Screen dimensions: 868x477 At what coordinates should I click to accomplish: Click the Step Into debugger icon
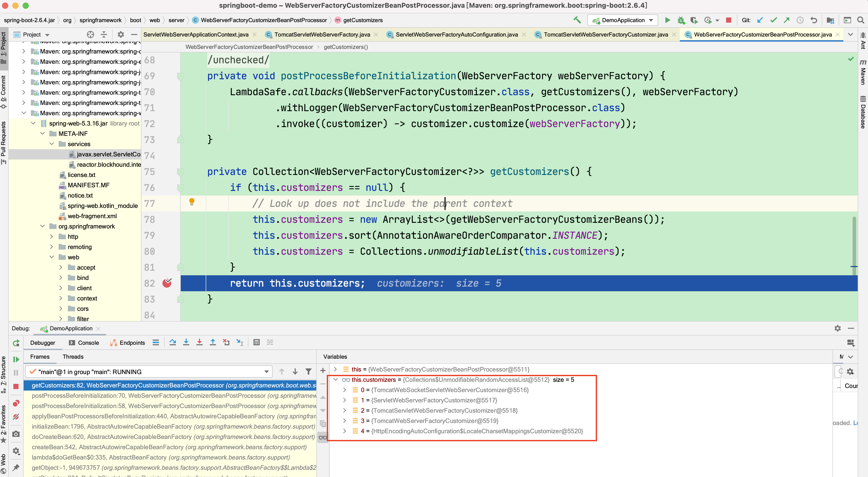[186, 342]
